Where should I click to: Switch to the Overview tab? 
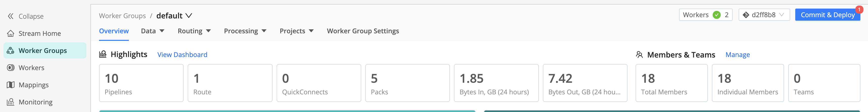(x=114, y=31)
